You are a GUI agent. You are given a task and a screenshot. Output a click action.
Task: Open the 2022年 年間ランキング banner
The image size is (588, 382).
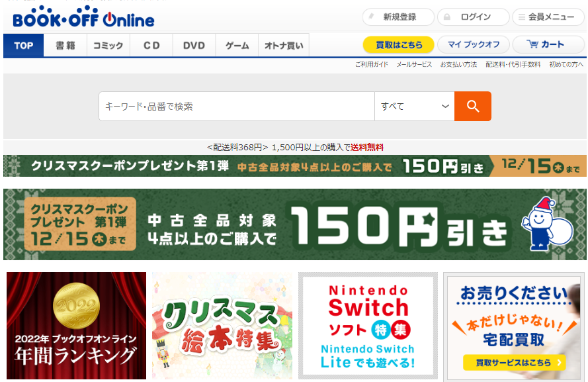pos(76,326)
